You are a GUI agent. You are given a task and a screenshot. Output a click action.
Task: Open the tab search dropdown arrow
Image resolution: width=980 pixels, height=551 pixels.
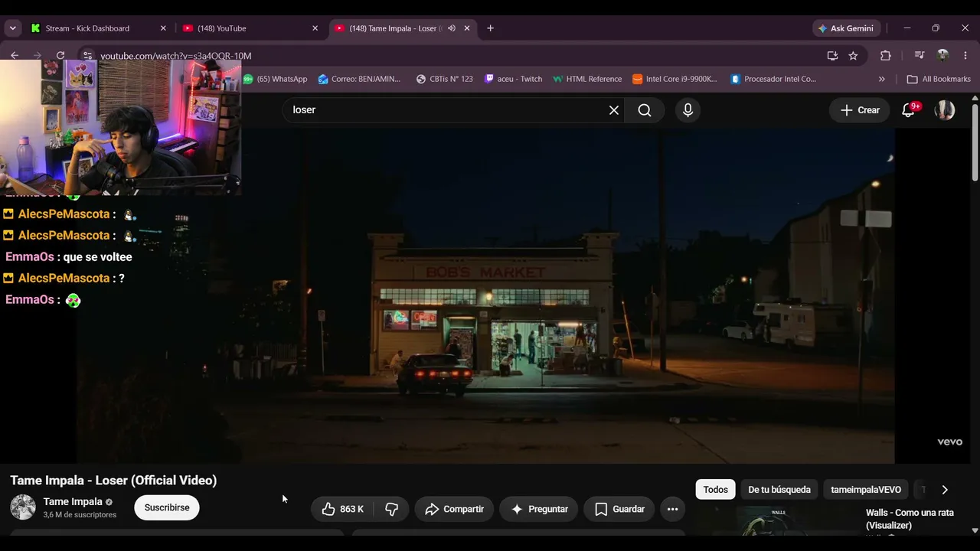coord(13,28)
